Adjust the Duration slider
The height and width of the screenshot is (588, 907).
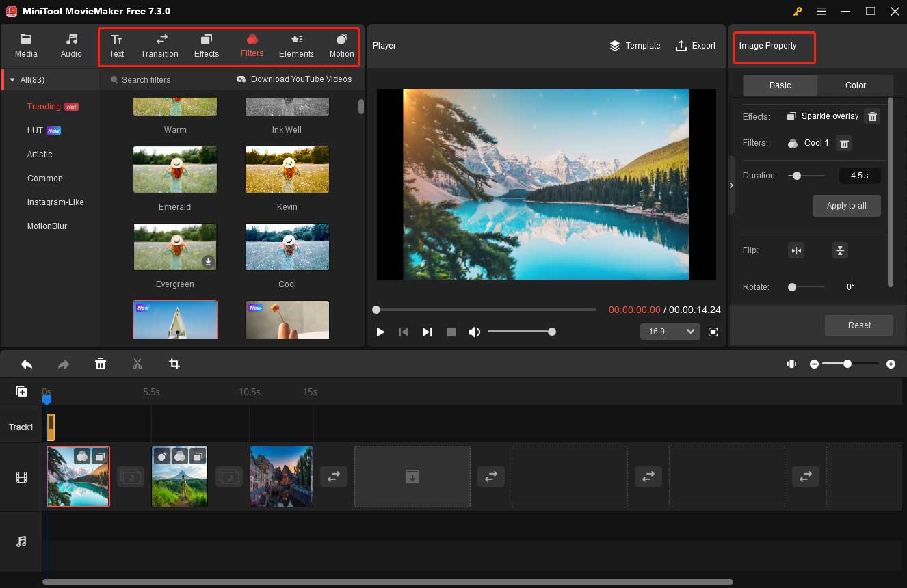coord(806,176)
